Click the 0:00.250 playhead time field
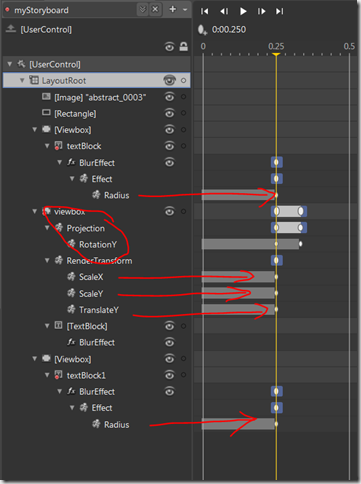 [x=229, y=30]
